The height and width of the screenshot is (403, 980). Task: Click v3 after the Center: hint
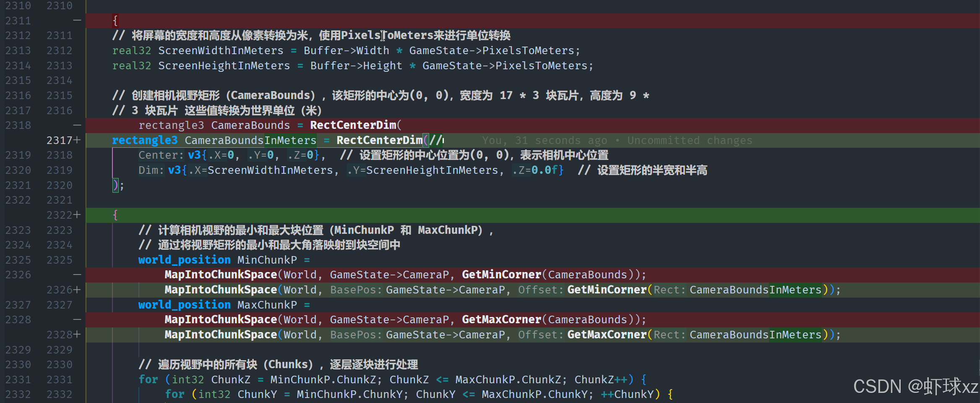pos(194,155)
